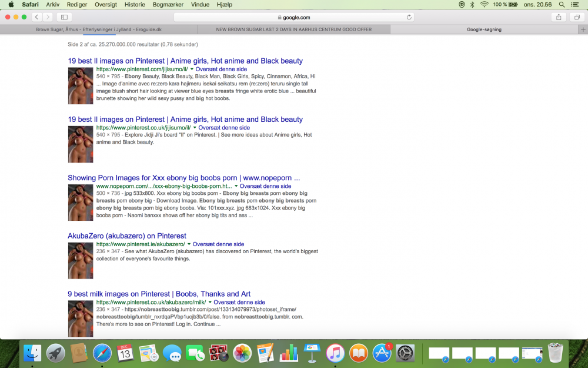The width and height of the screenshot is (588, 368).
Task: Restore minimized Safari window with page content
Action: [x=532, y=354]
